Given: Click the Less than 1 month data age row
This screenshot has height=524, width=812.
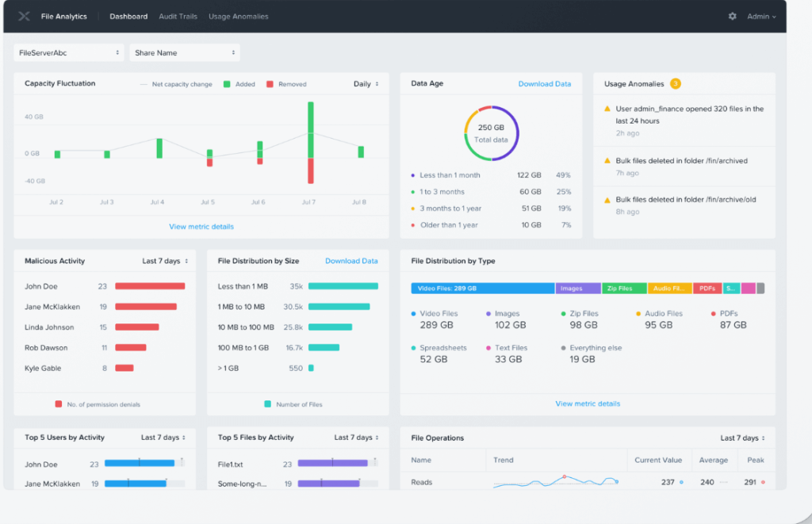Looking at the screenshot, I should 491,175.
